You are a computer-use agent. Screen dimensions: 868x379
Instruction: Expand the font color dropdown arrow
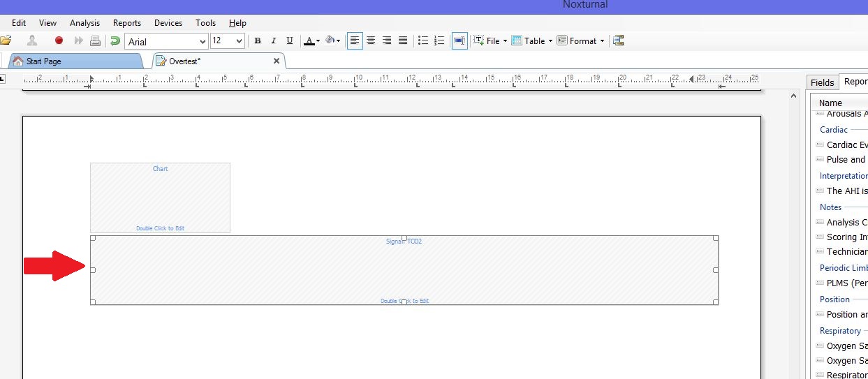pyautogui.click(x=318, y=41)
